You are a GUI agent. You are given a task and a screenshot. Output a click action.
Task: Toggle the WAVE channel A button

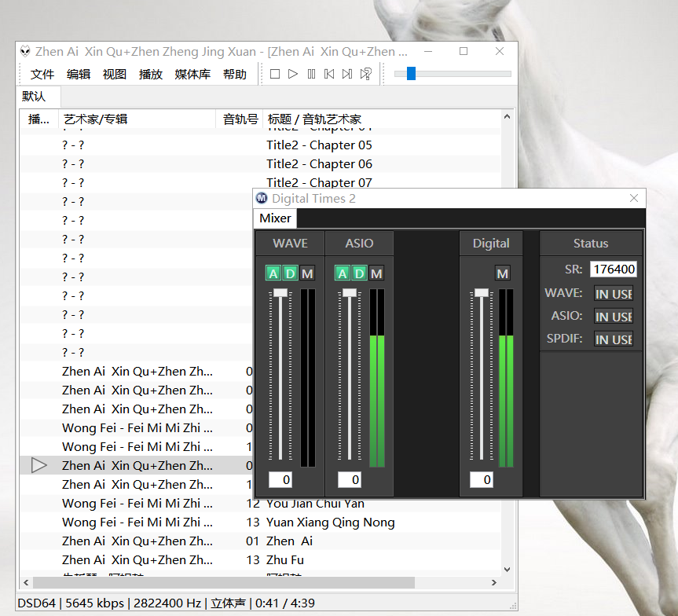pyautogui.click(x=273, y=273)
